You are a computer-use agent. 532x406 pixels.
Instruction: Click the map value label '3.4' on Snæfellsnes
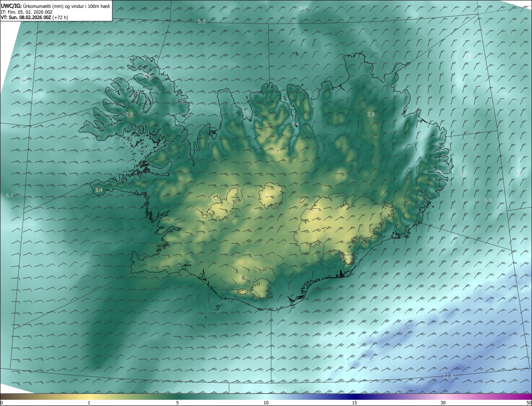(x=99, y=190)
